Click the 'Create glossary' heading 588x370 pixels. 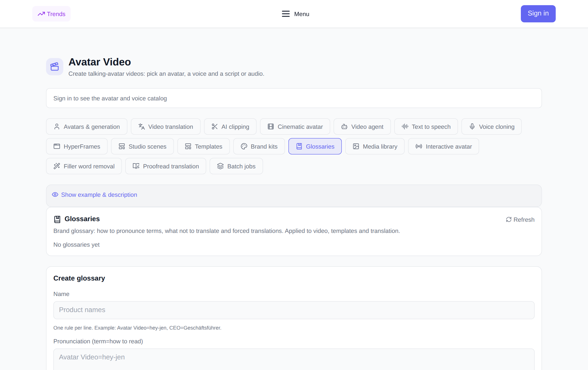79,278
